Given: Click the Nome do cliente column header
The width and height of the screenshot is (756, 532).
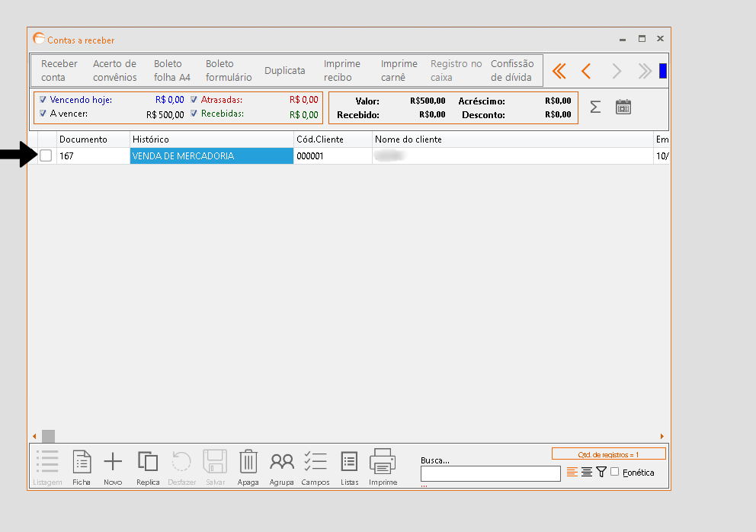Looking at the screenshot, I should click(513, 139).
